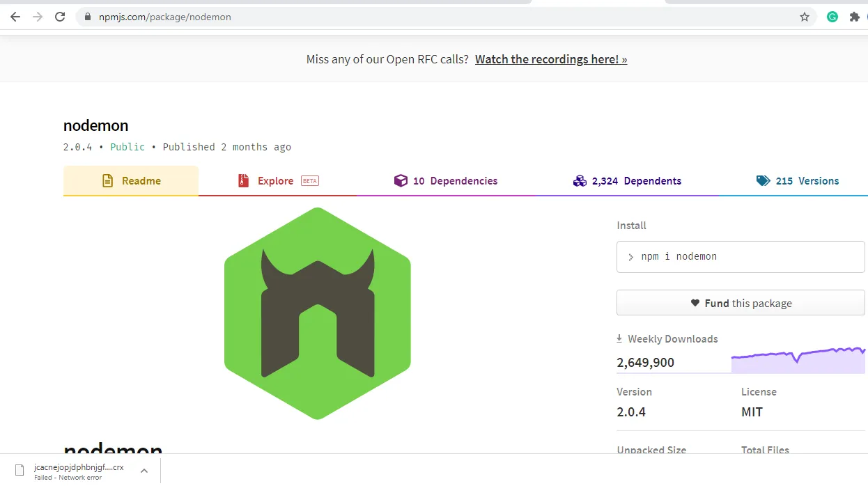The image size is (868, 486).
Task: Open the 215 Versions tab
Action: 798,181
